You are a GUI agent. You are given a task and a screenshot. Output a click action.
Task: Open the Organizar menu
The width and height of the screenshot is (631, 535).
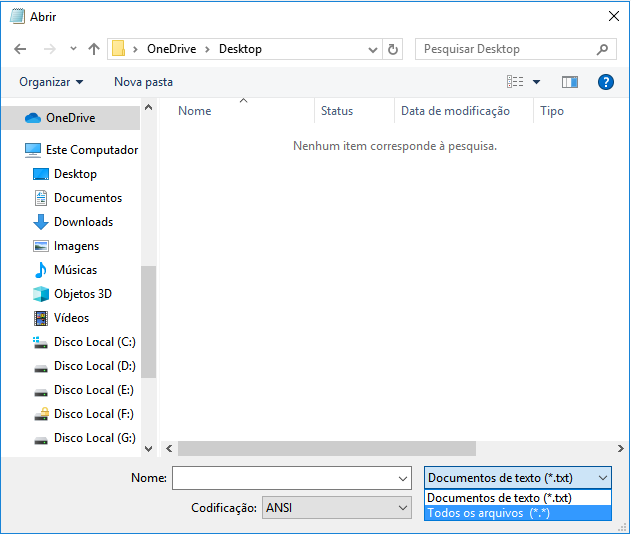click(51, 82)
